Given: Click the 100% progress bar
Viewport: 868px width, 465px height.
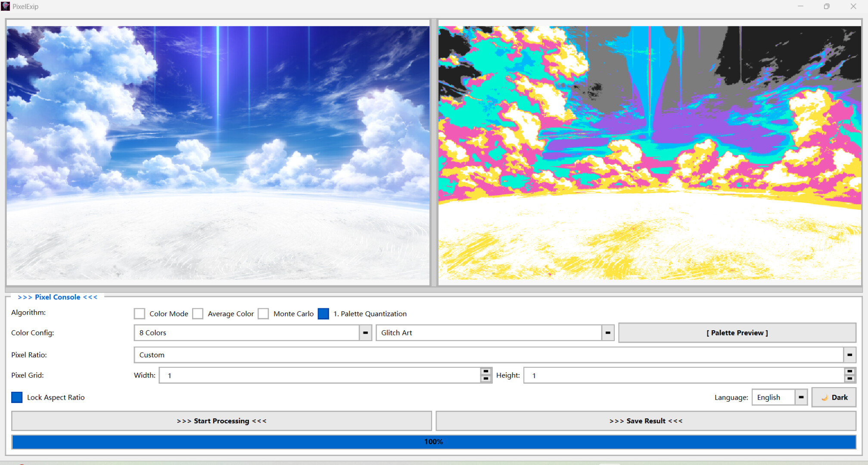Looking at the screenshot, I should (434, 441).
